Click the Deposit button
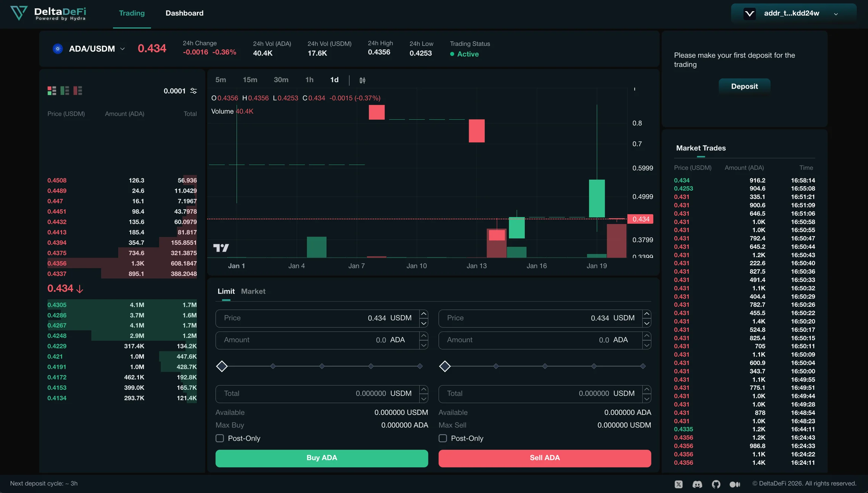Screen dimensions: 868x493 tap(744, 86)
